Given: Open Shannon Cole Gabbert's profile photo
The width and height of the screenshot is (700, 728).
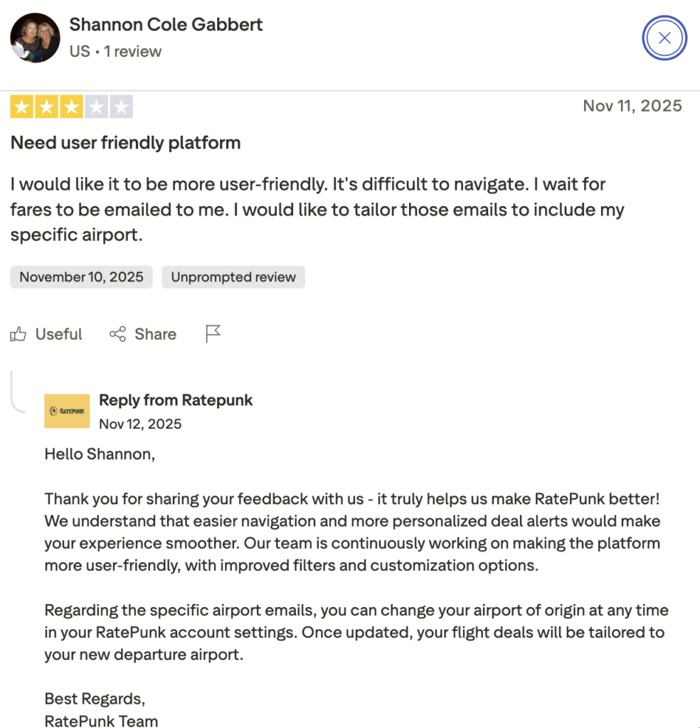Looking at the screenshot, I should click(35, 38).
